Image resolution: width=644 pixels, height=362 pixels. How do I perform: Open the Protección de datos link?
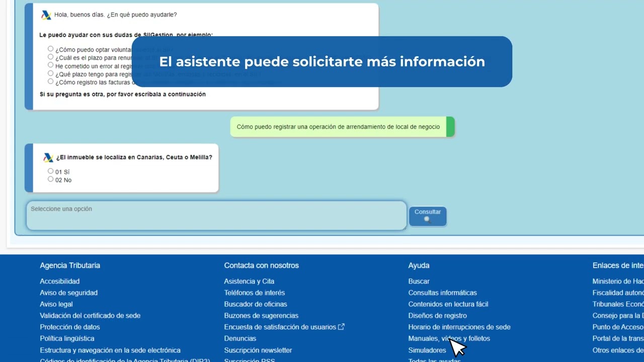tap(70, 327)
